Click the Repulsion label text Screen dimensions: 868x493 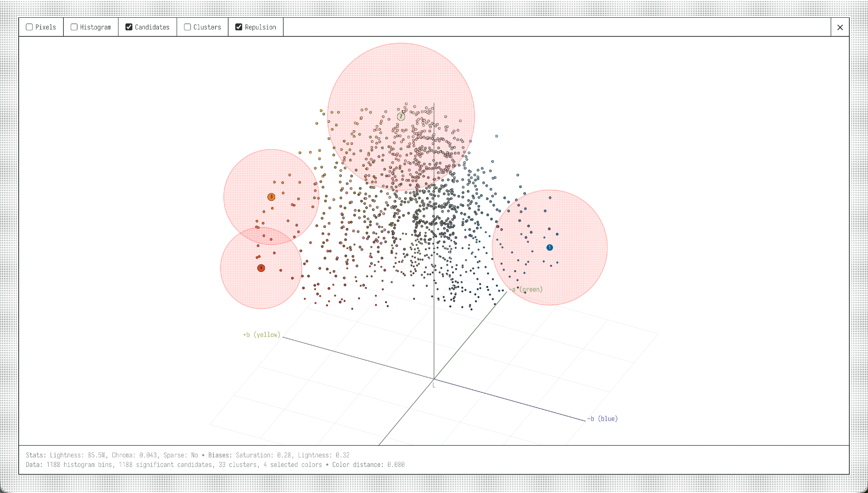click(260, 27)
